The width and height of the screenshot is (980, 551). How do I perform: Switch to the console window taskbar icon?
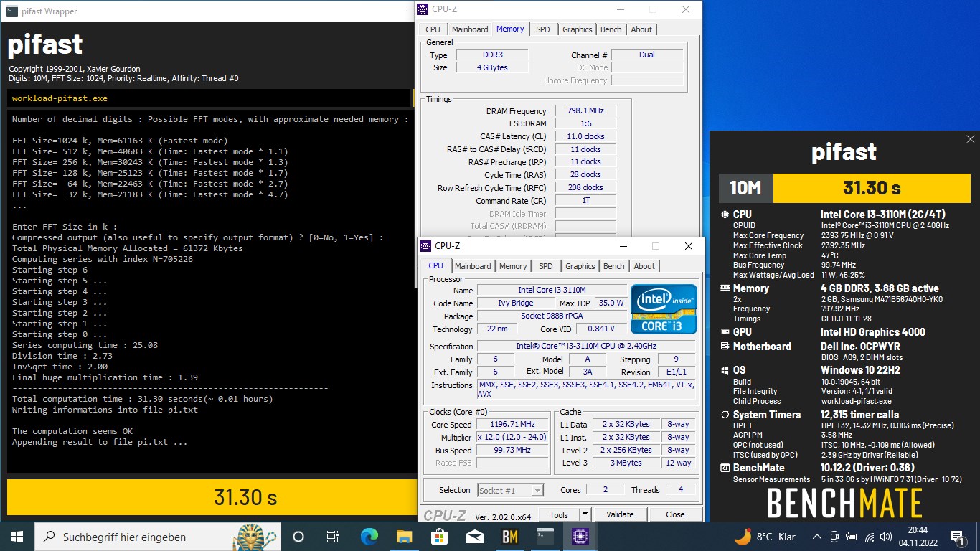point(545,537)
